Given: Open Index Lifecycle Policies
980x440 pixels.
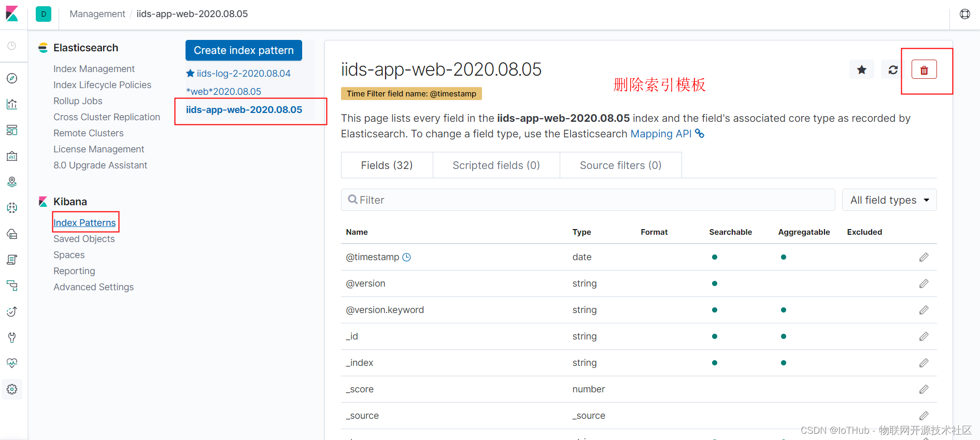Looking at the screenshot, I should click(102, 85).
